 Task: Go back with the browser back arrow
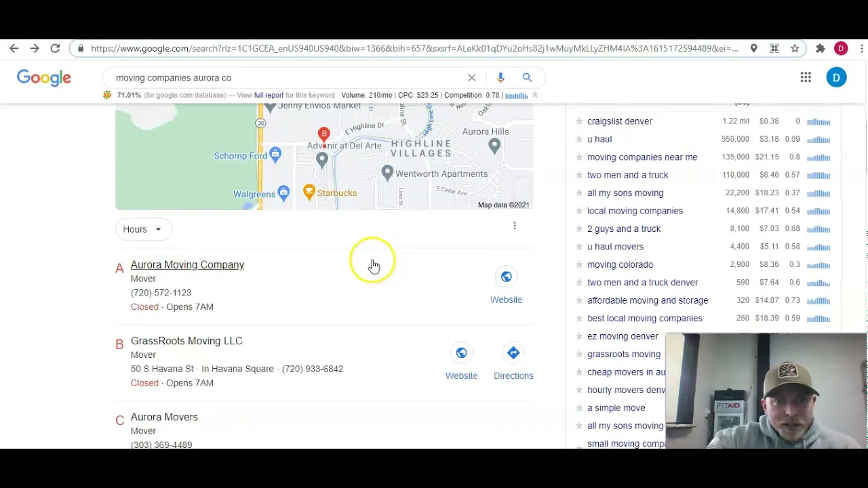pyautogui.click(x=14, y=48)
